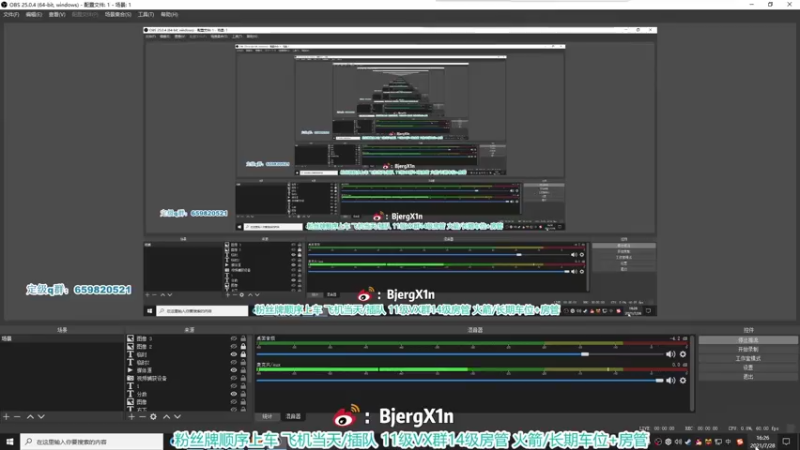800x450 pixels.
Task: Click the CPU and 60.00 fps status text
Action: point(754,429)
